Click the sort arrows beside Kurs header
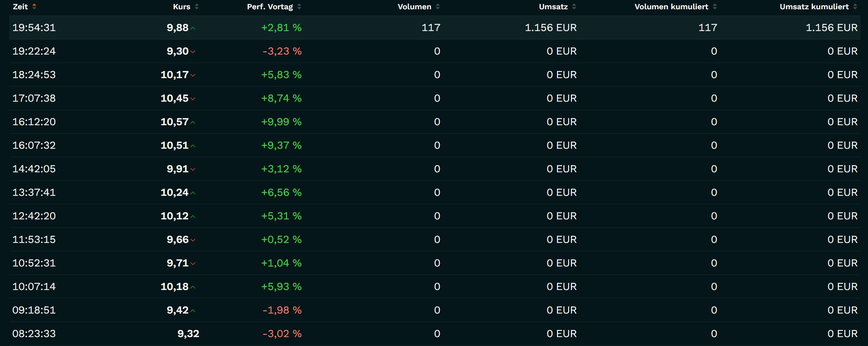Screen dimensions: 868x346 click(x=197, y=6)
